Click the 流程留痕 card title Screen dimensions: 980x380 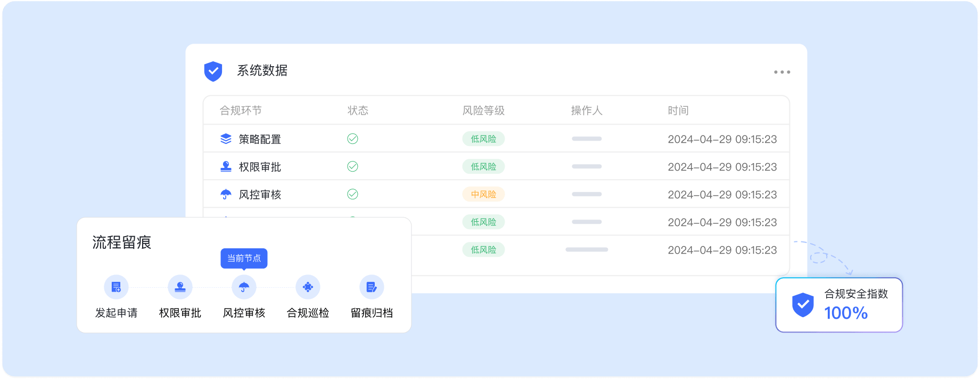point(122,242)
